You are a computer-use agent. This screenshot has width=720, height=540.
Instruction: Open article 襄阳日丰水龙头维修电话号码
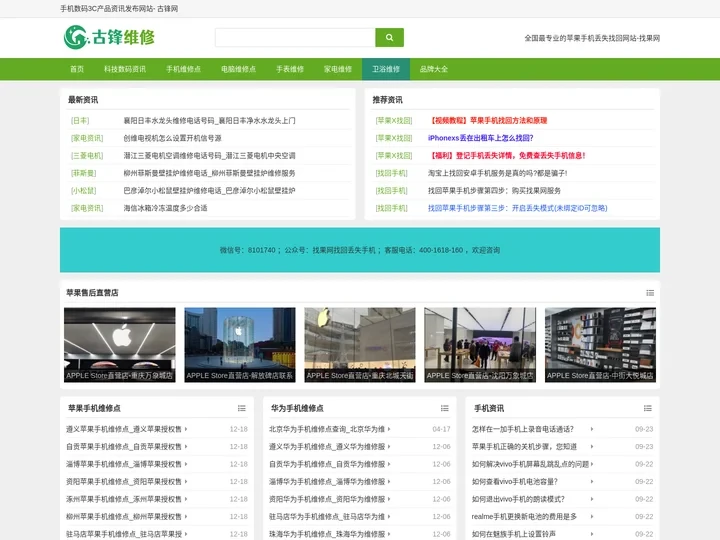209,121
